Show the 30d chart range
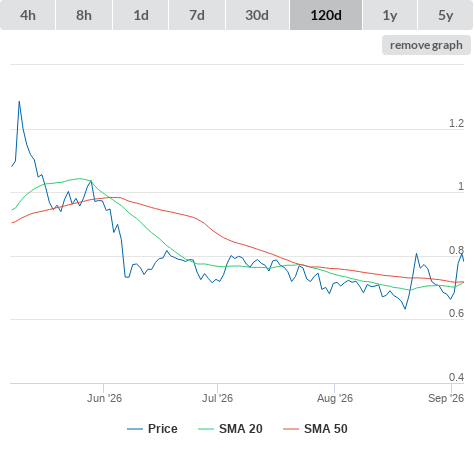The image size is (474, 455). [x=257, y=15]
